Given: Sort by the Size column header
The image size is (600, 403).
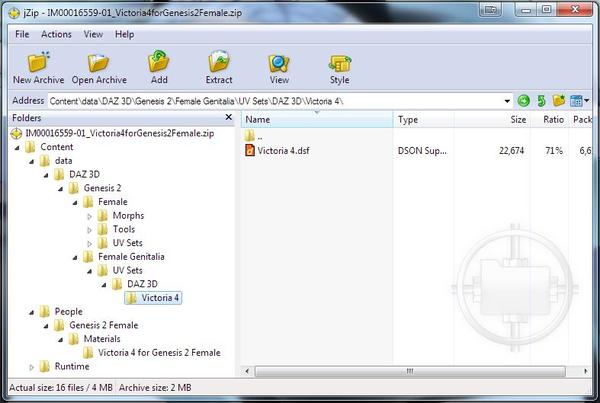Looking at the screenshot, I should [x=492, y=119].
